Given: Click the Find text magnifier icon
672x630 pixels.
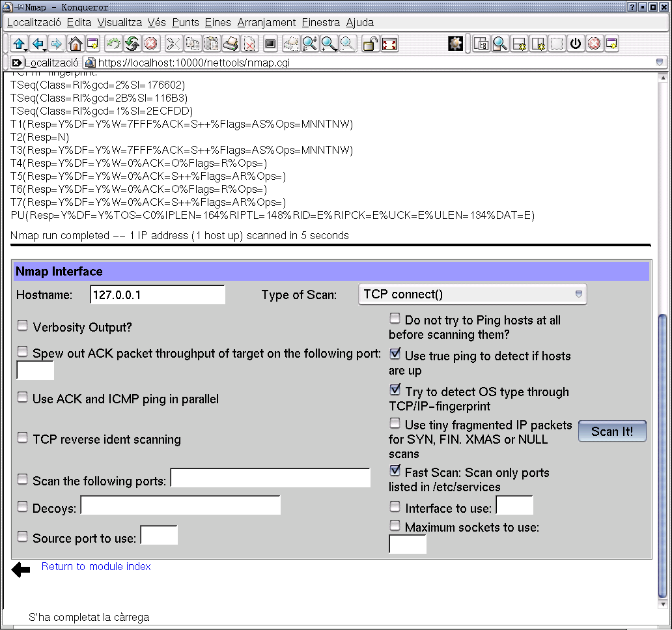Looking at the screenshot, I should point(310,44).
